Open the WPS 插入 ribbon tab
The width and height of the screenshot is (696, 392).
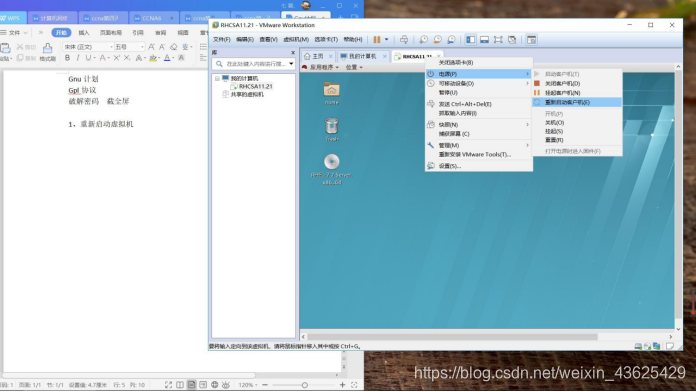click(x=84, y=33)
